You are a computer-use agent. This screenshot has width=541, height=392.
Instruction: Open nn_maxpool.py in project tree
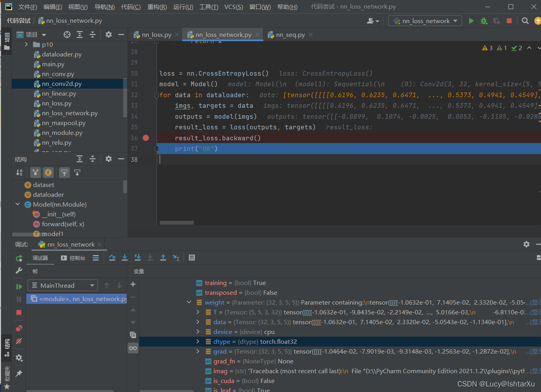pos(64,123)
